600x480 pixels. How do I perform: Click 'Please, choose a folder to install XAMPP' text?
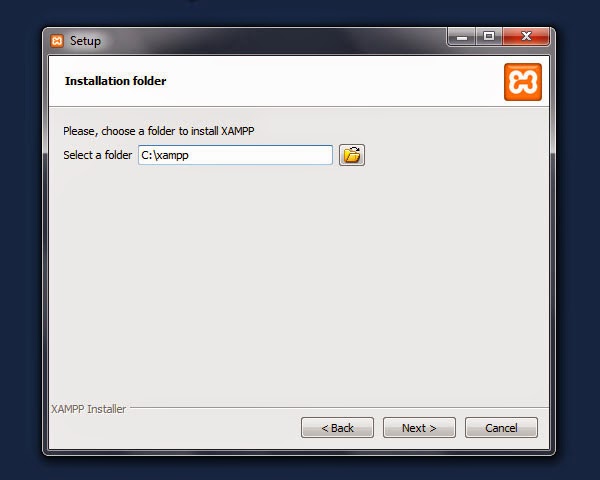coord(159,131)
